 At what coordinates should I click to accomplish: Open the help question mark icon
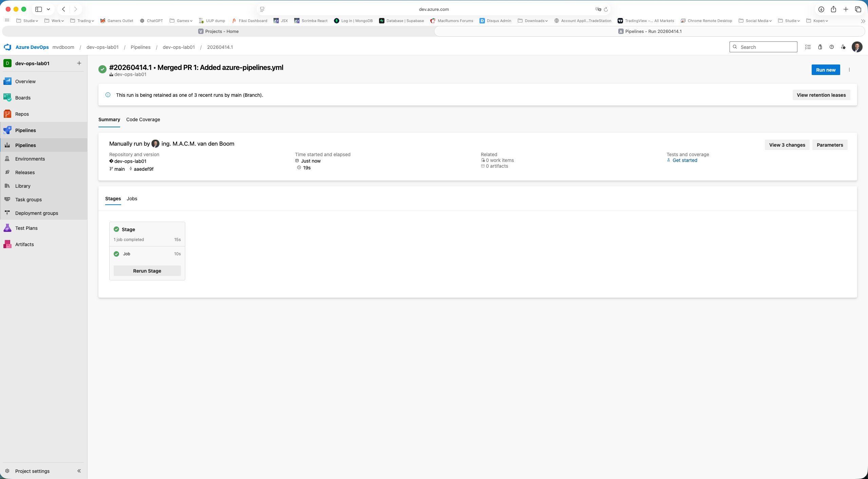(x=832, y=47)
